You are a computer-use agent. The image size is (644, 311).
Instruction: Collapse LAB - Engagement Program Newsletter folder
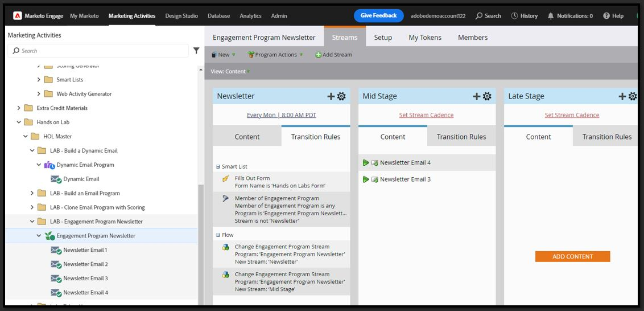coord(32,222)
